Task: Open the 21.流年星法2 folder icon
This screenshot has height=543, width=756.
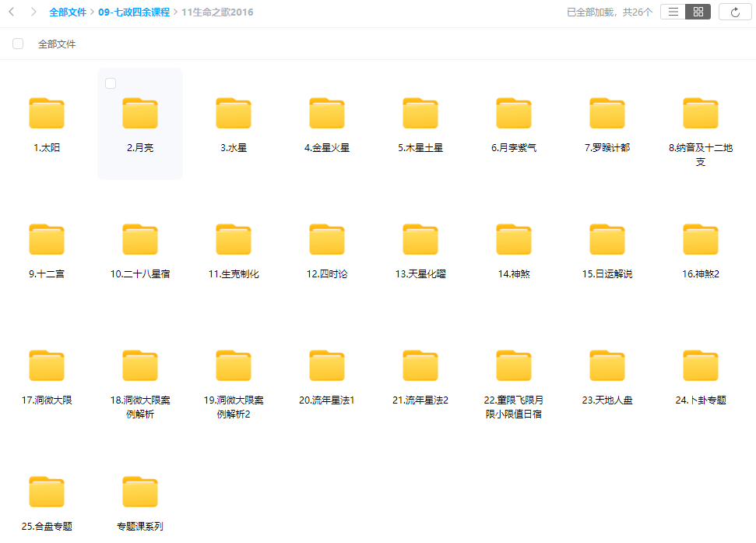Action: point(420,365)
